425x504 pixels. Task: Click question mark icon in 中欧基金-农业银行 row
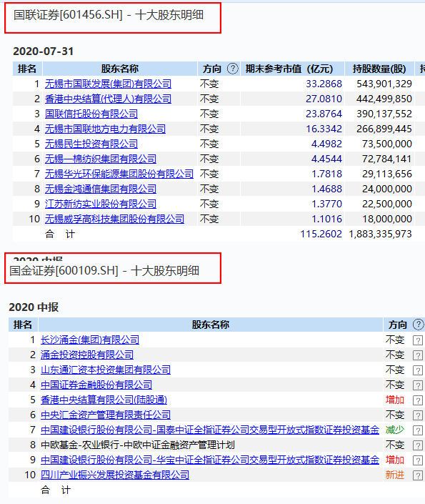pyautogui.click(x=418, y=445)
